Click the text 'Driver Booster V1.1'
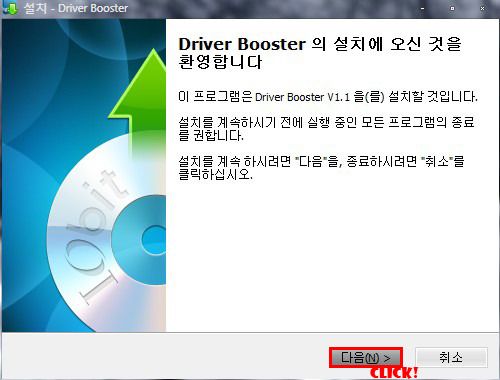The width and height of the screenshot is (500, 380). tap(302, 97)
